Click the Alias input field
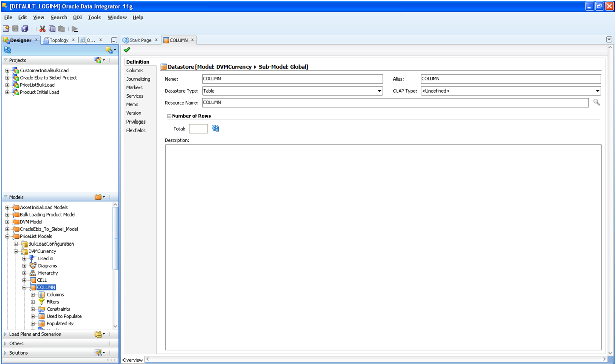This screenshot has width=615, height=364. click(511, 79)
